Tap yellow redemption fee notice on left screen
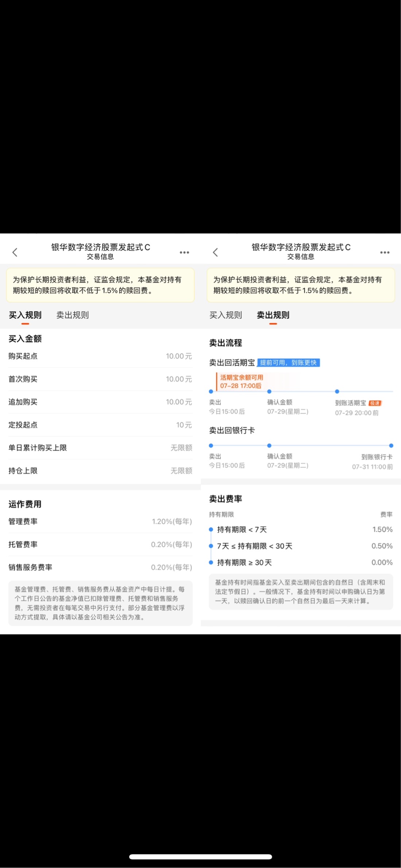The image size is (401, 868). pyautogui.click(x=100, y=285)
